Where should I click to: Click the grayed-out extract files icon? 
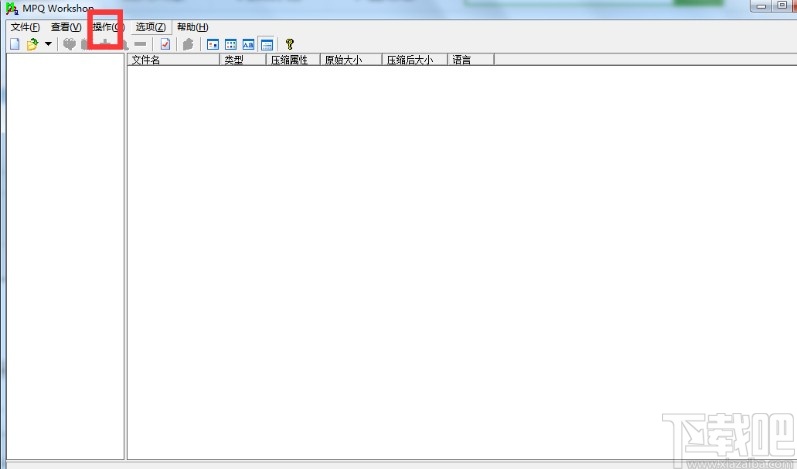pyautogui.click(x=188, y=44)
